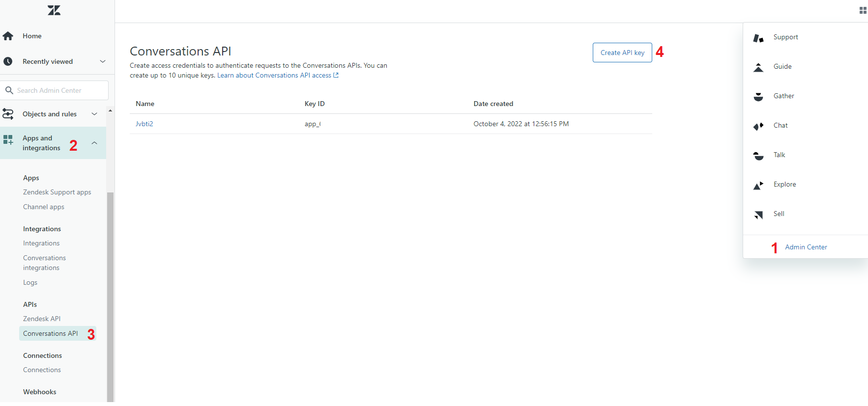Click the Explore product icon

click(x=758, y=185)
